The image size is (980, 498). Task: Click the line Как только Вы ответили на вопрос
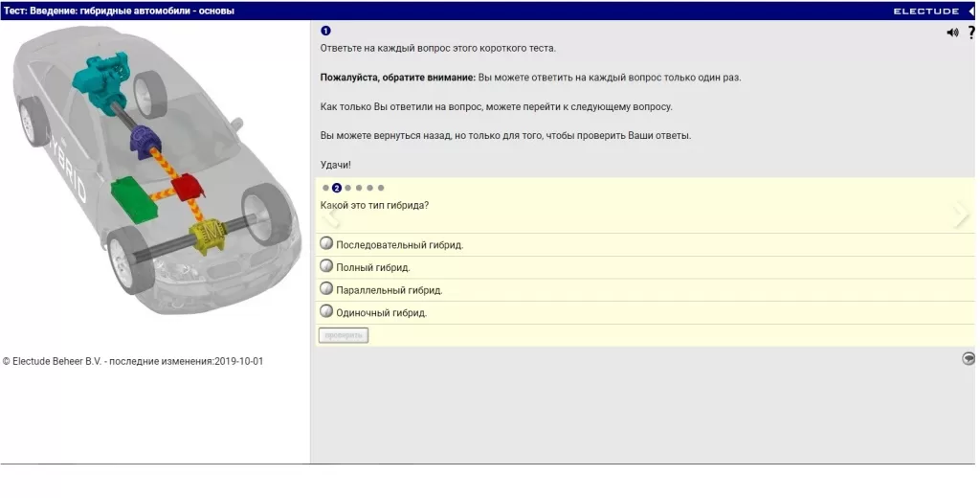click(x=497, y=107)
